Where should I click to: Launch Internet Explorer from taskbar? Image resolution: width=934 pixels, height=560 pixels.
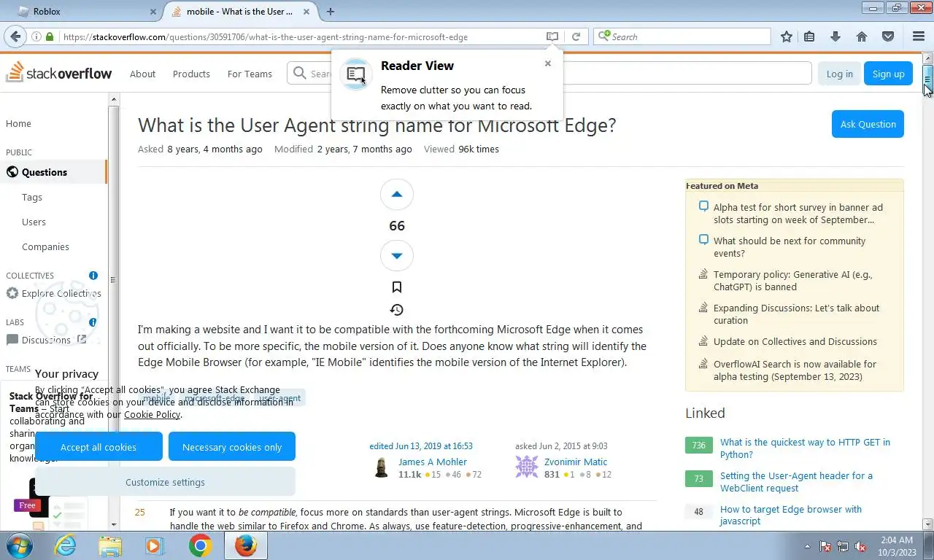point(66,545)
